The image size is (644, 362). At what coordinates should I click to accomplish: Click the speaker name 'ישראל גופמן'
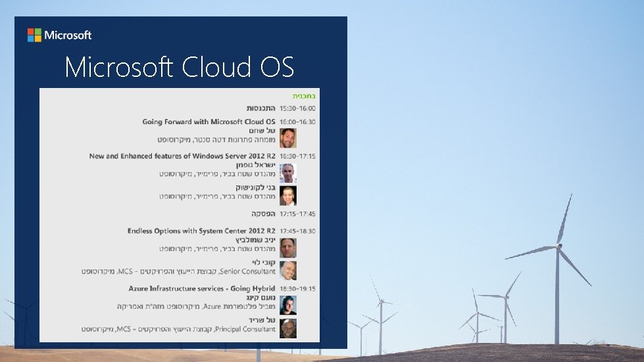coord(255,165)
